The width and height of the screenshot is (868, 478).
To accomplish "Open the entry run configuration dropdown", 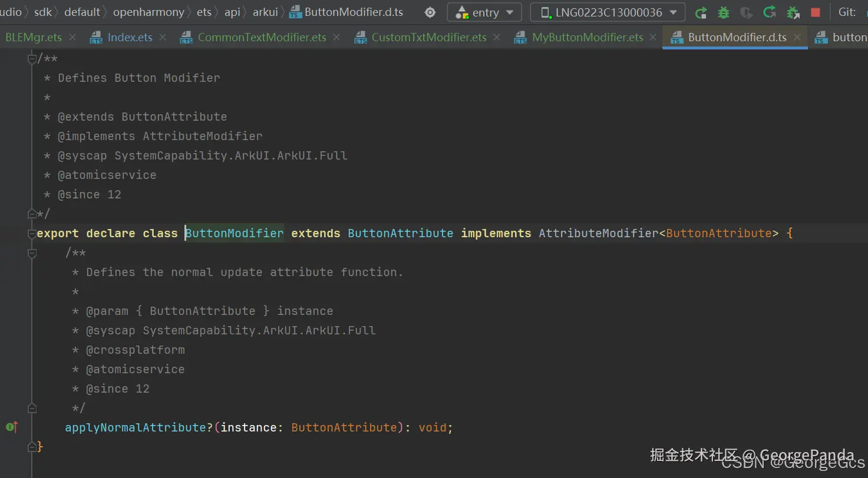I will (484, 12).
